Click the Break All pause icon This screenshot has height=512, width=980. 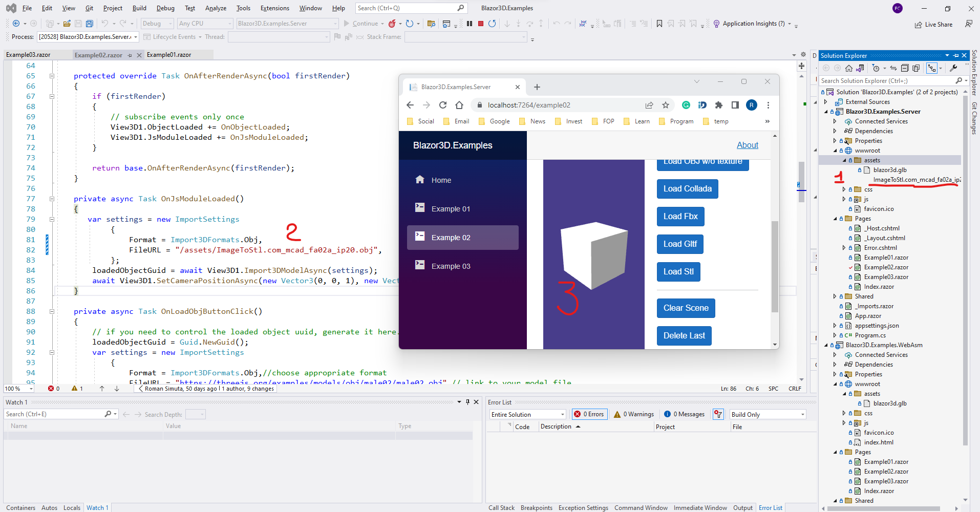[x=470, y=23]
